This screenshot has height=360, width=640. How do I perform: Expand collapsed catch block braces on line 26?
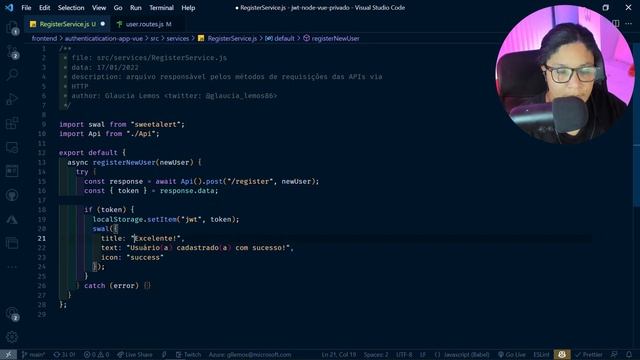pyautogui.click(x=147, y=286)
